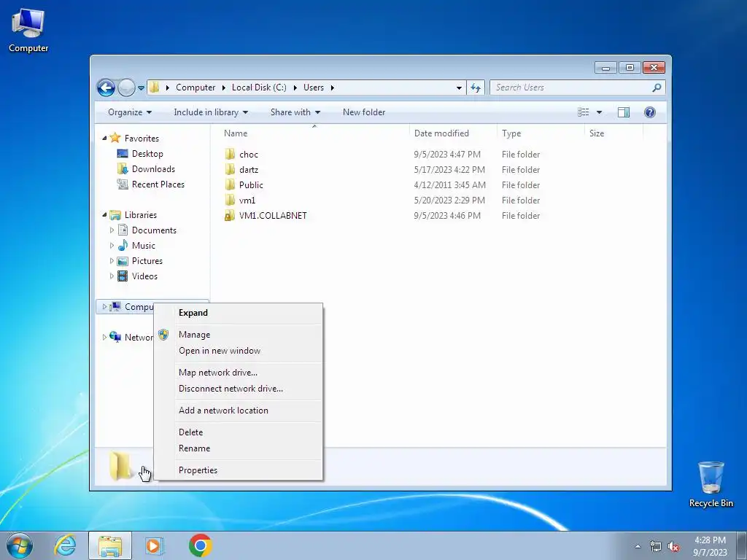Image resolution: width=747 pixels, height=560 pixels.
Task: Expand the Music library
Action: [112, 246]
